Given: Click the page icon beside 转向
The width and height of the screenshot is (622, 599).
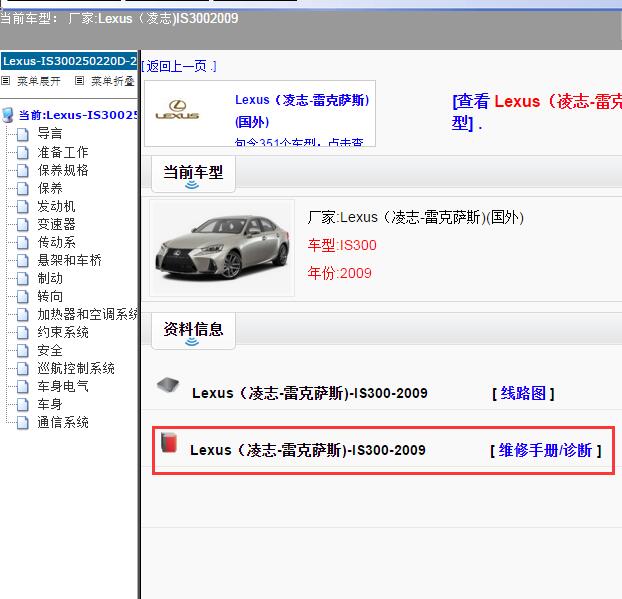Looking at the screenshot, I should (23, 297).
